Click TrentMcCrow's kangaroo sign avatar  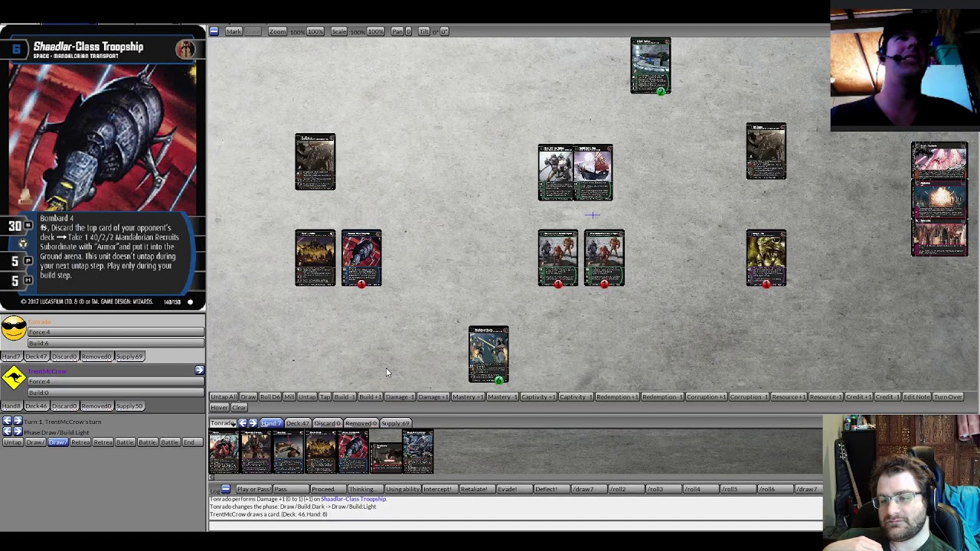point(13,378)
